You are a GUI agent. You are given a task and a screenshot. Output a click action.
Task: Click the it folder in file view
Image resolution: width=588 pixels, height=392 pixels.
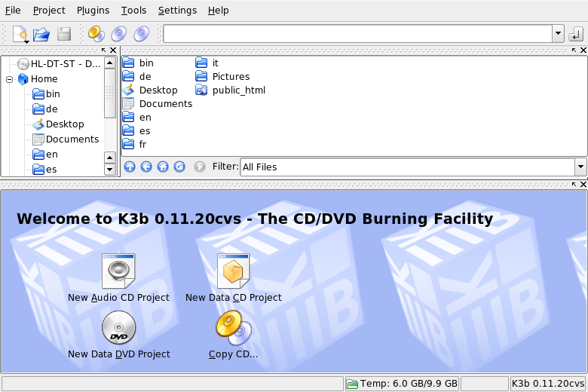[207, 63]
